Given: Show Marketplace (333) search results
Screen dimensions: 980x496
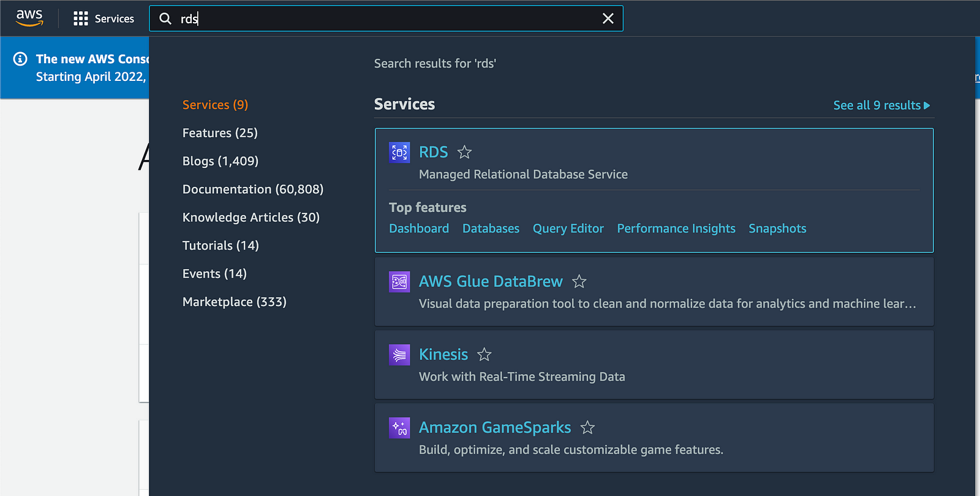Looking at the screenshot, I should [234, 302].
